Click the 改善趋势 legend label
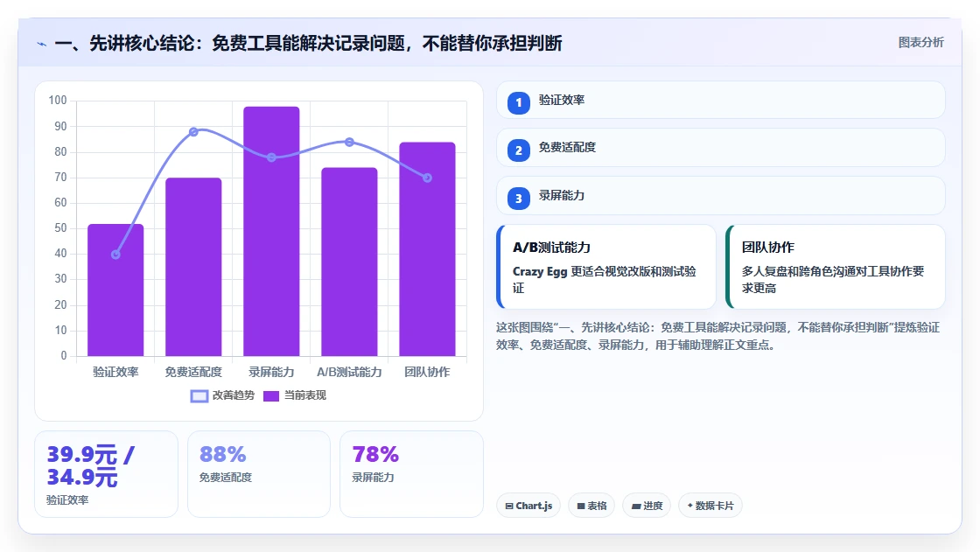The image size is (980, 552). click(233, 395)
